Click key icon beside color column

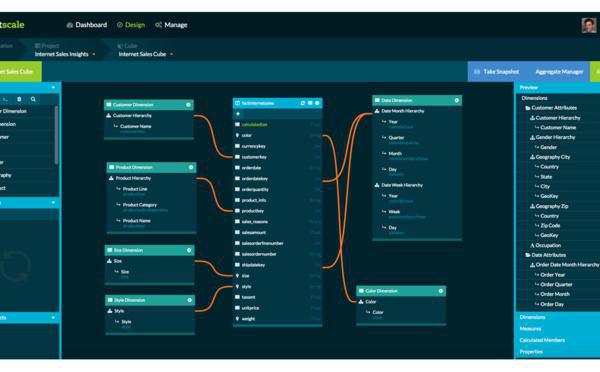[237, 135]
